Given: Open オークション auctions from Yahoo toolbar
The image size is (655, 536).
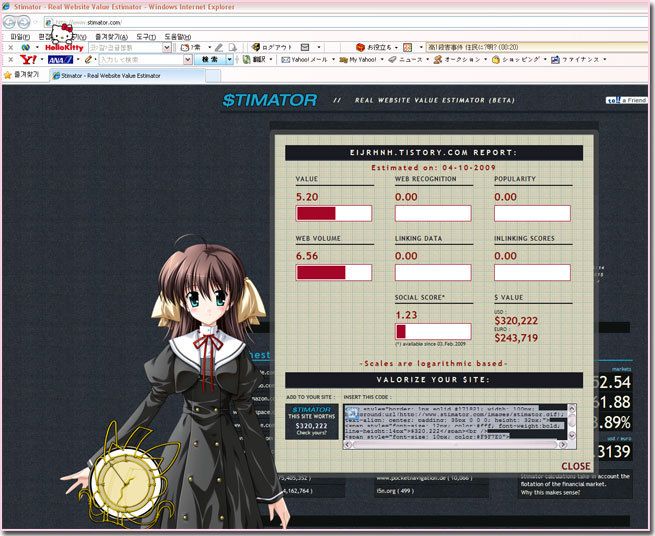Looking at the screenshot, I should pos(457,60).
